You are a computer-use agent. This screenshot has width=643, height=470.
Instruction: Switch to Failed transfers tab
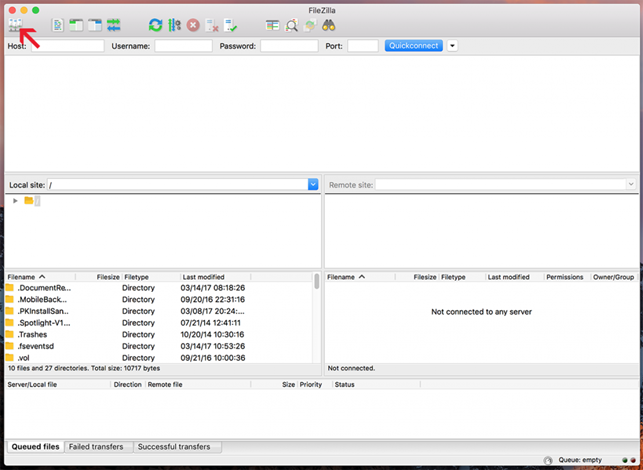pos(98,447)
